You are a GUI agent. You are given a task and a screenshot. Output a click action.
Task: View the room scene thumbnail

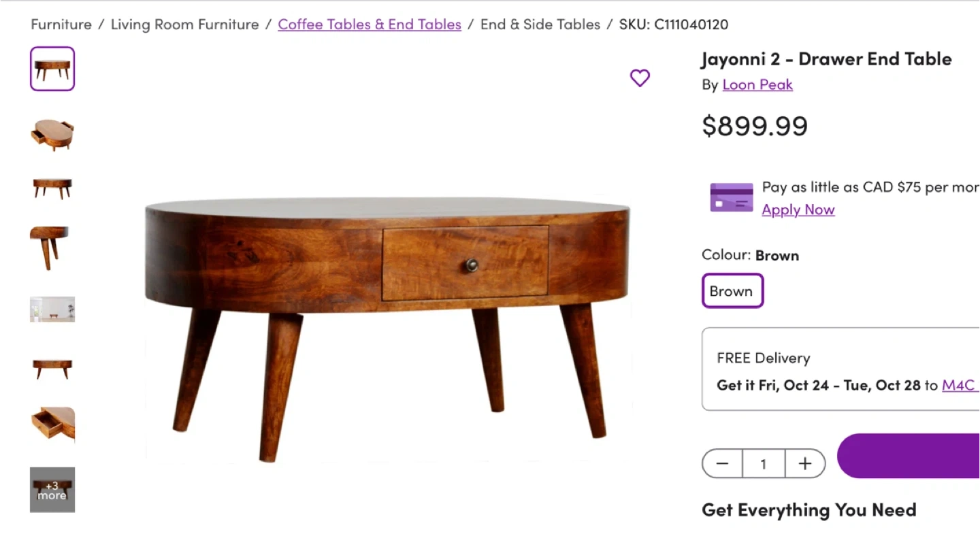[52, 309]
